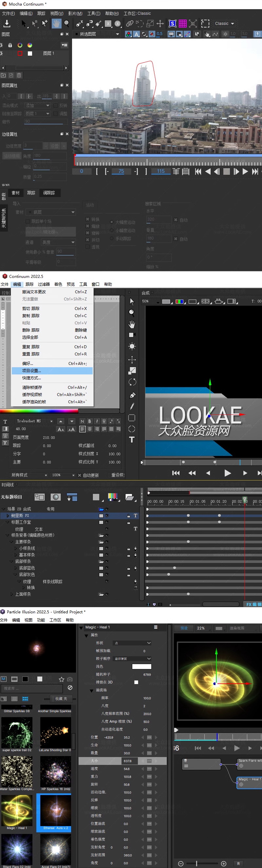Click the star favorites icon in Particle Illusion

61,679
